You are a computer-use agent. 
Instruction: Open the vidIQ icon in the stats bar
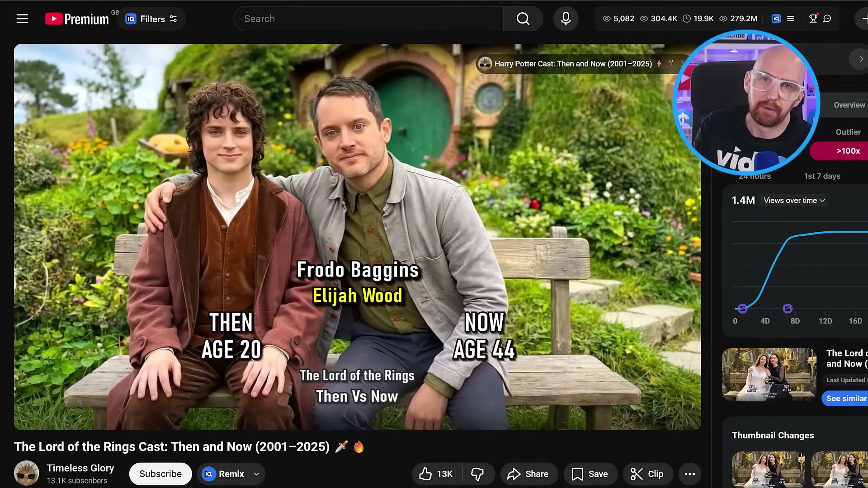[x=776, y=19]
